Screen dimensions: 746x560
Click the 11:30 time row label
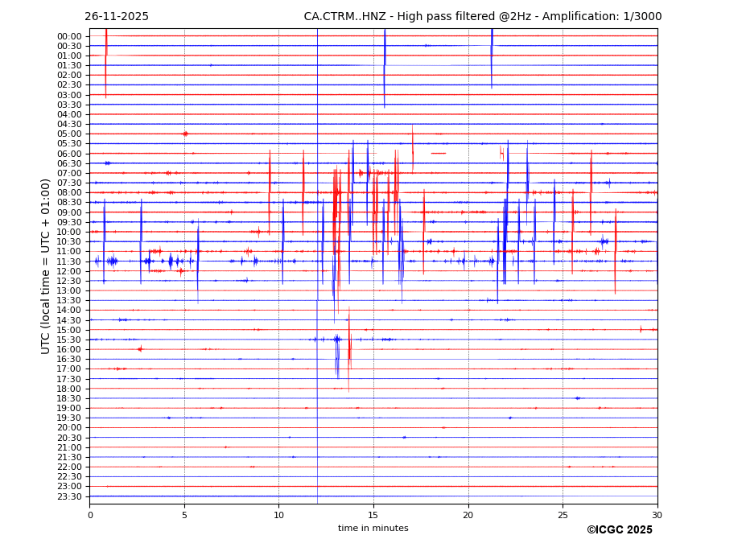[x=69, y=261]
